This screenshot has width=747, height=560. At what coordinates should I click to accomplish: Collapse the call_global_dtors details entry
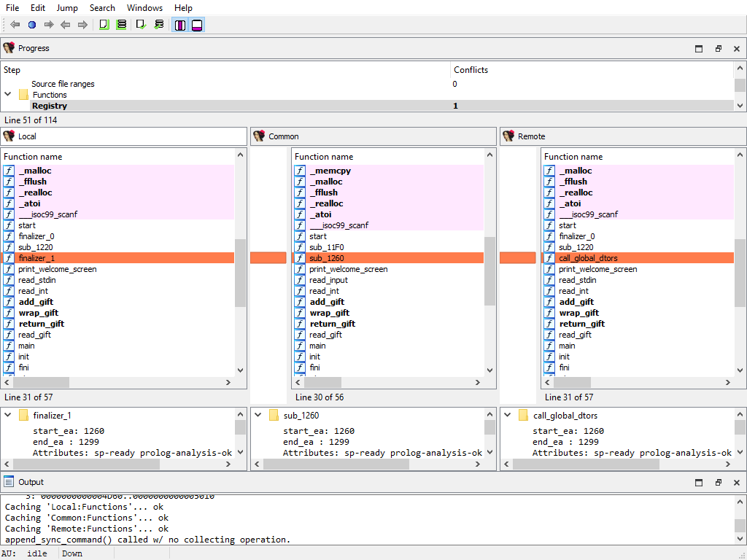click(x=508, y=414)
